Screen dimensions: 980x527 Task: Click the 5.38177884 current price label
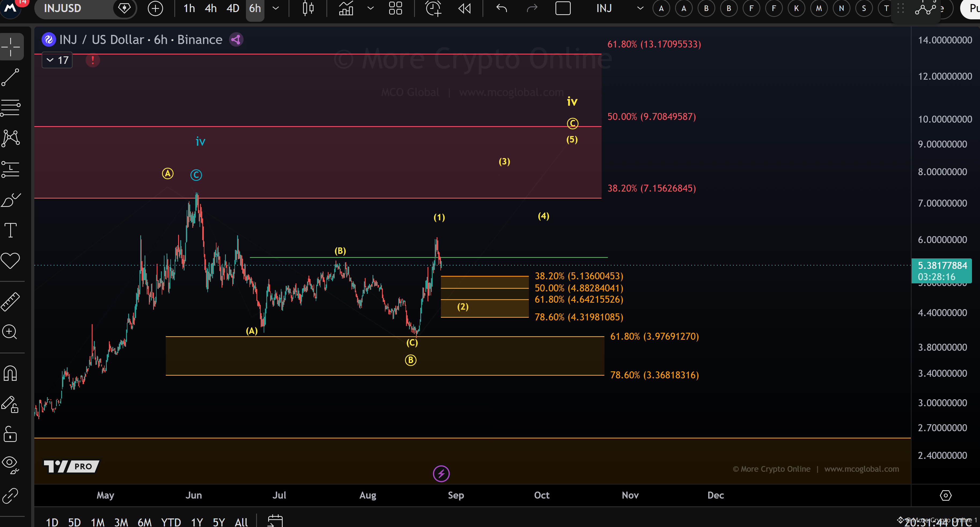tap(942, 270)
